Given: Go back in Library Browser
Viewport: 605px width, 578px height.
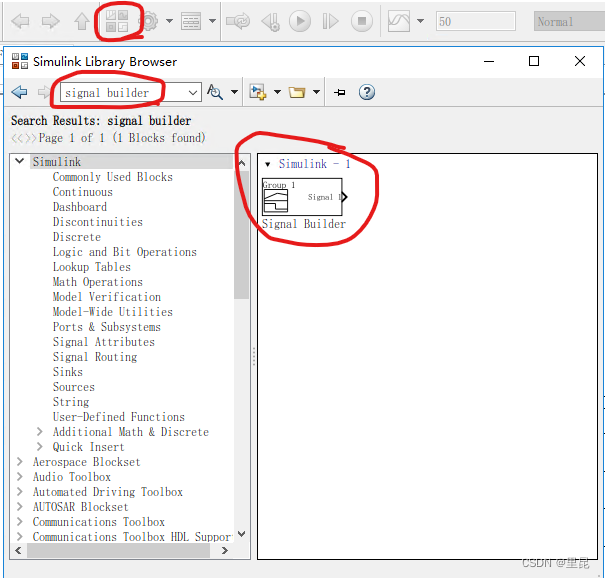Looking at the screenshot, I should pos(19,92).
